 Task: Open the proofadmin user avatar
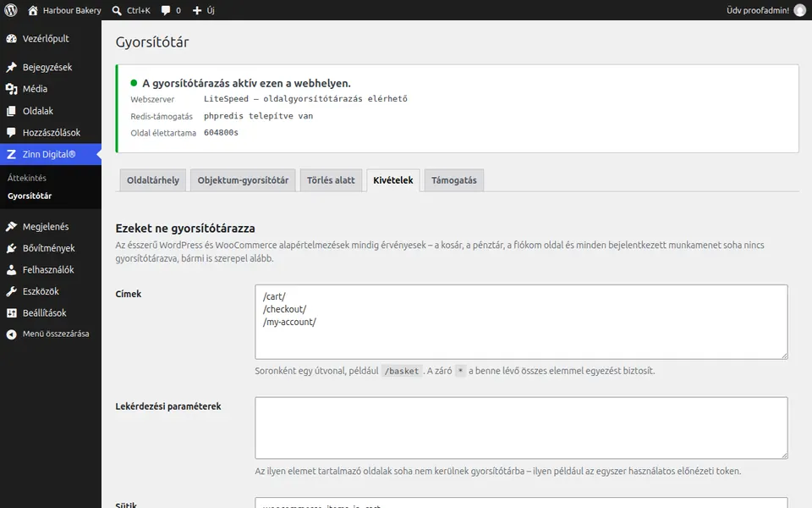pyautogui.click(x=800, y=10)
